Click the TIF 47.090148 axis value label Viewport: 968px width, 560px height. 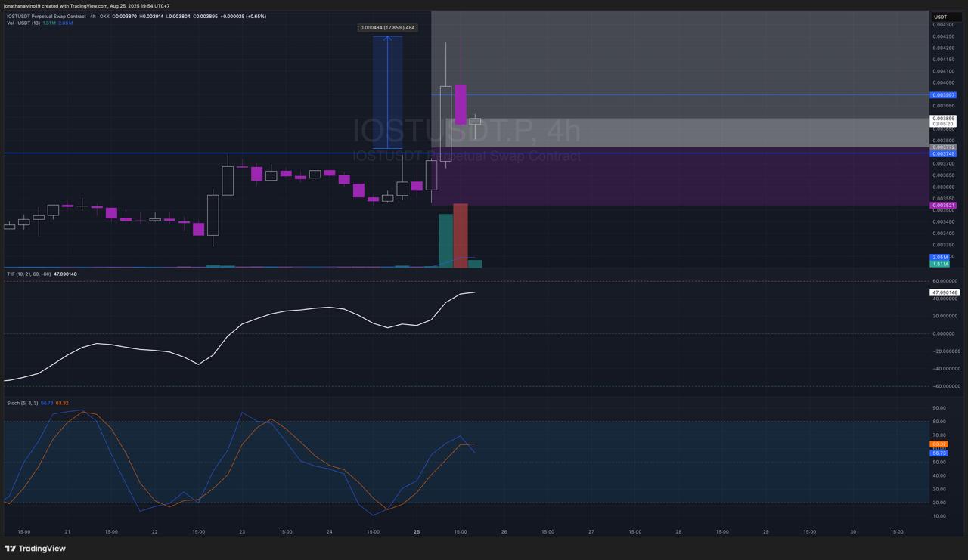[944, 292]
